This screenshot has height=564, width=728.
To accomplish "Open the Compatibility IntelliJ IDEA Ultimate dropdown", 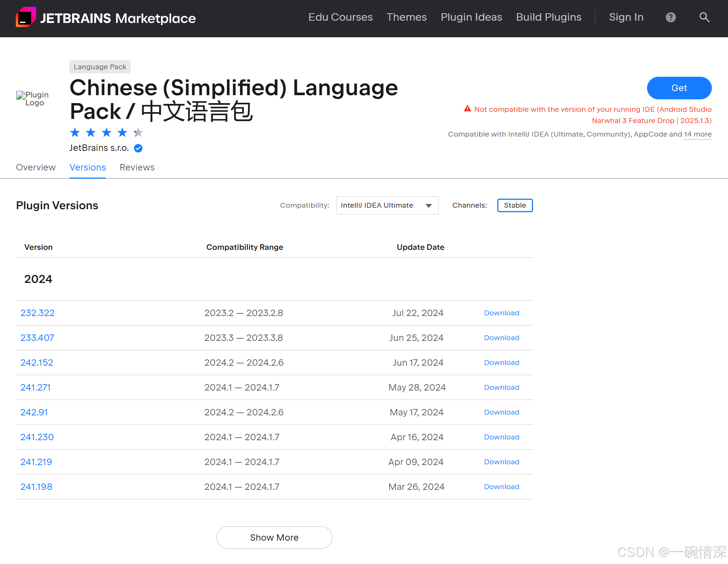I will 387,205.
